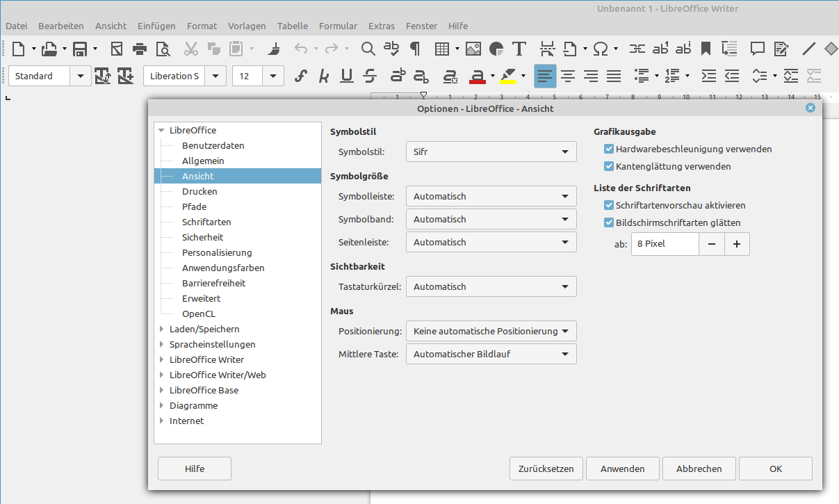Open the Bearbeiten menu
The image size is (839, 504).
click(x=61, y=26)
